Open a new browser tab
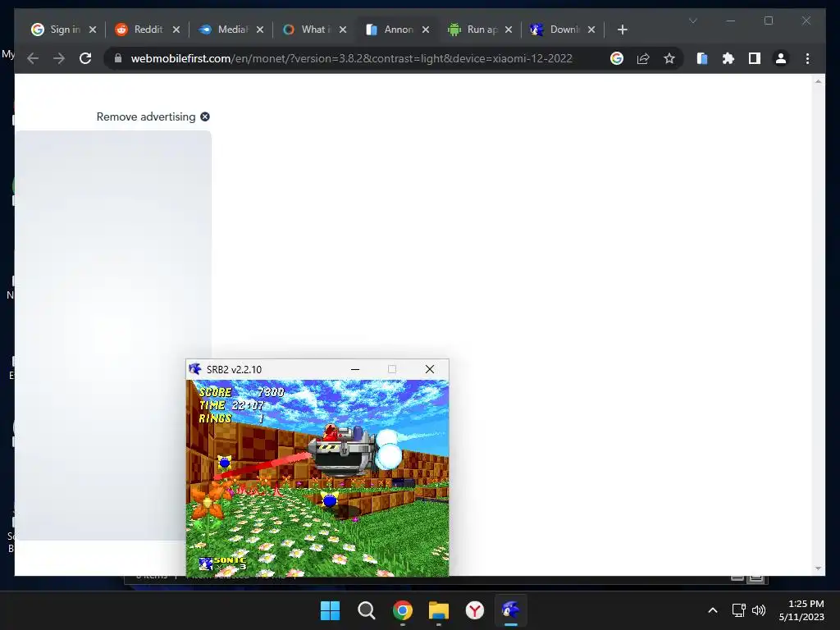The height and width of the screenshot is (630, 840). tap(622, 30)
